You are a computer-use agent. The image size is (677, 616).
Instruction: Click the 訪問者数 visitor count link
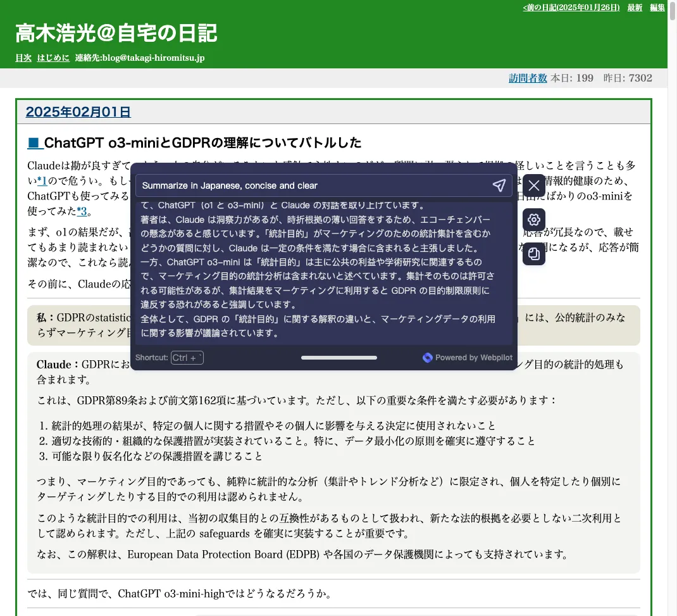[528, 78]
